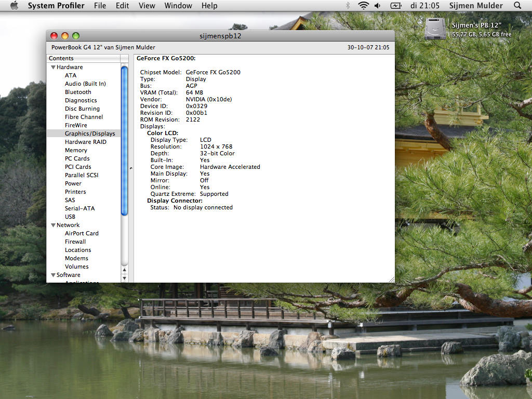Open Spotlight search magnifier
The width and height of the screenshot is (532, 399).
(x=517, y=5)
